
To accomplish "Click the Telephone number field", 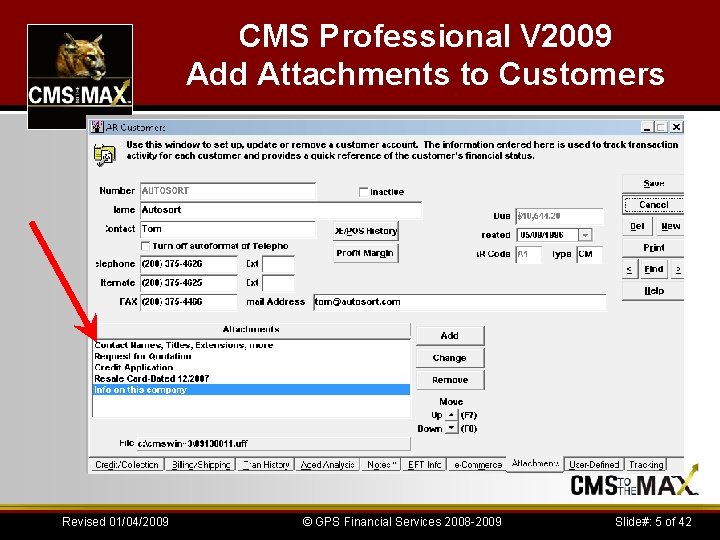I will coord(189,264).
